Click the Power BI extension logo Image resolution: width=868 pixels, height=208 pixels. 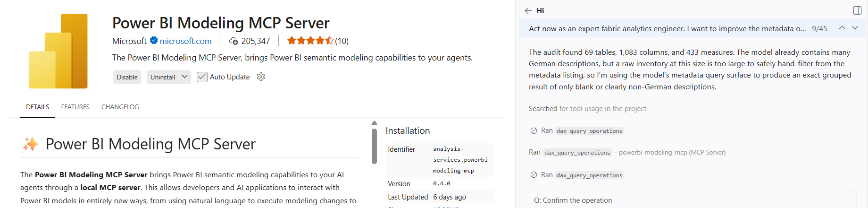[x=58, y=51]
